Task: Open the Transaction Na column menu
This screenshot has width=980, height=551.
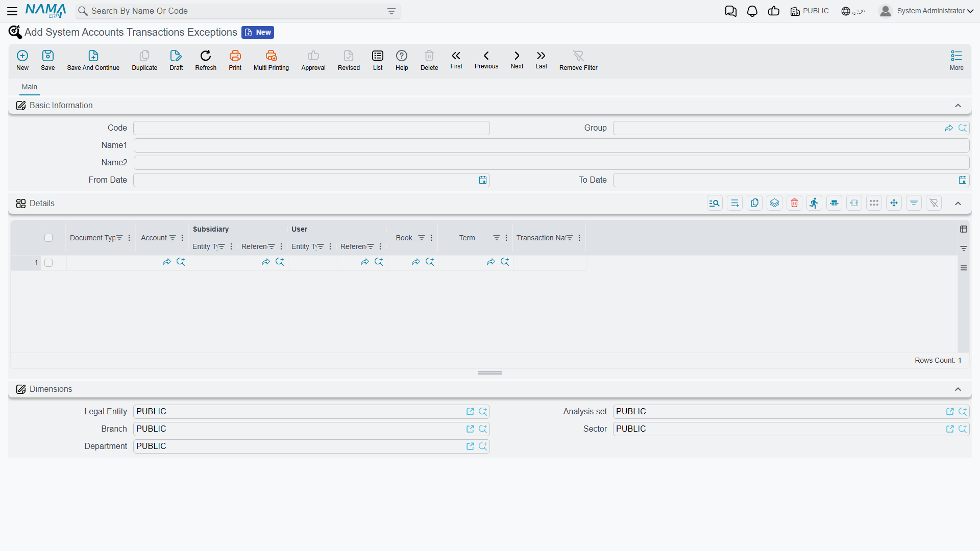Action: click(x=579, y=238)
